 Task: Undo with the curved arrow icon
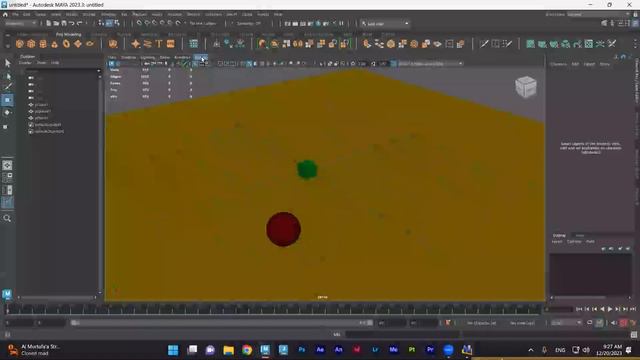click(x=72, y=23)
